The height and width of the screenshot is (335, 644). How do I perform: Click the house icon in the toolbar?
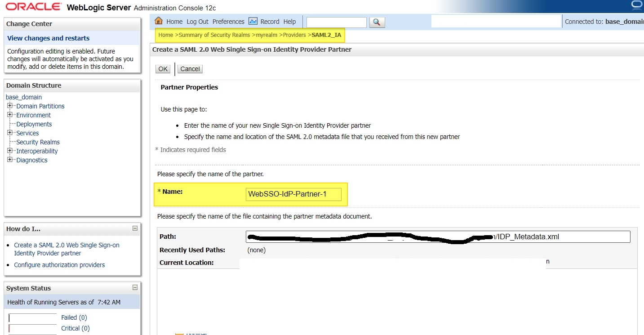tap(158, 21)
